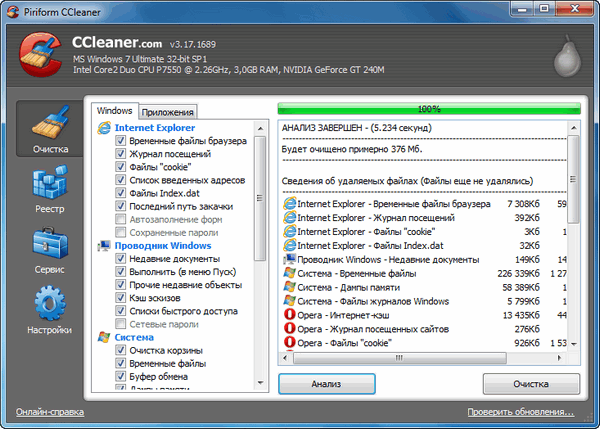Open the Очистка (Cleaner) section icon
600x429 pixels.
49,129
